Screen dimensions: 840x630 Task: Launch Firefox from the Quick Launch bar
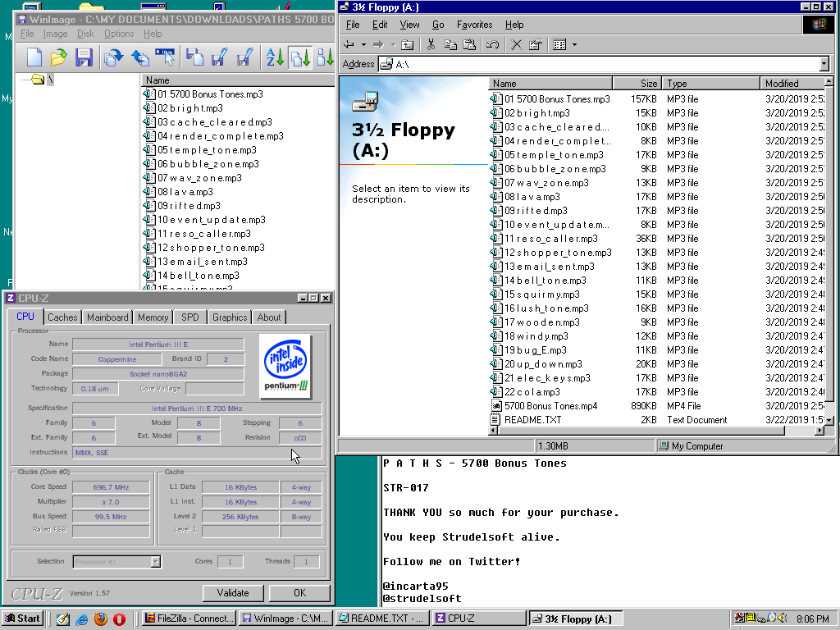tap(101, 619)
